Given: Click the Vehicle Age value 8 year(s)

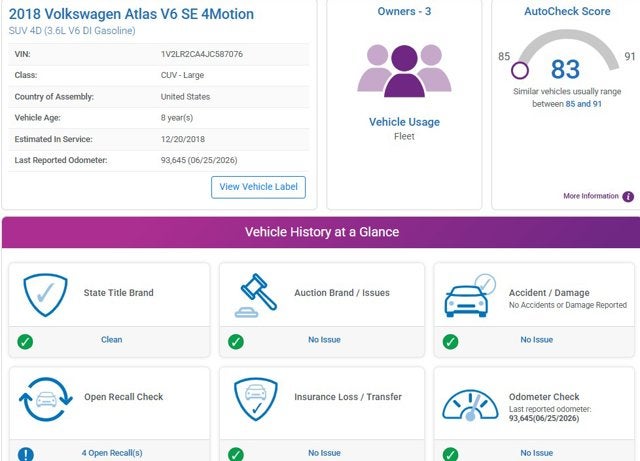Looking at the screenshot, I should (177, 118).
